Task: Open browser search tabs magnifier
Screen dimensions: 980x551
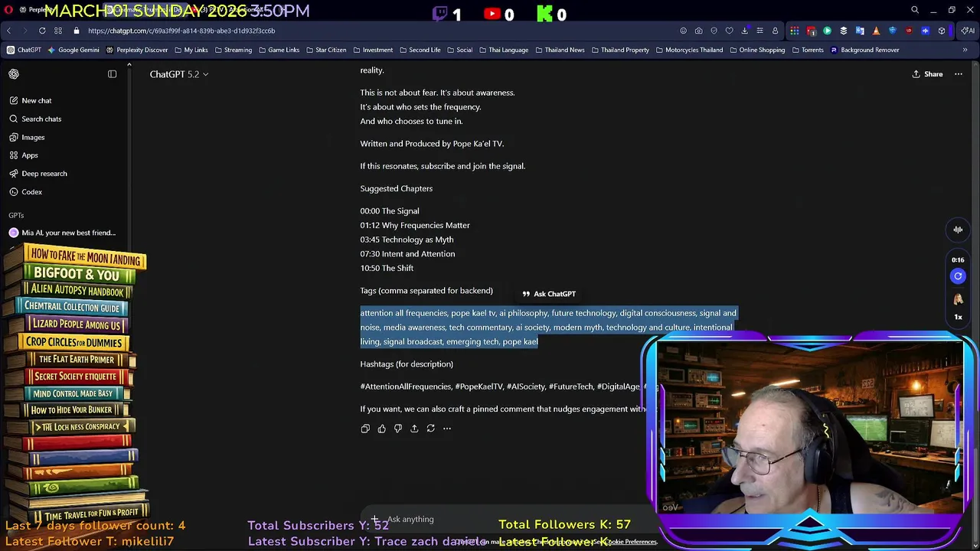Action: [915, 10]
